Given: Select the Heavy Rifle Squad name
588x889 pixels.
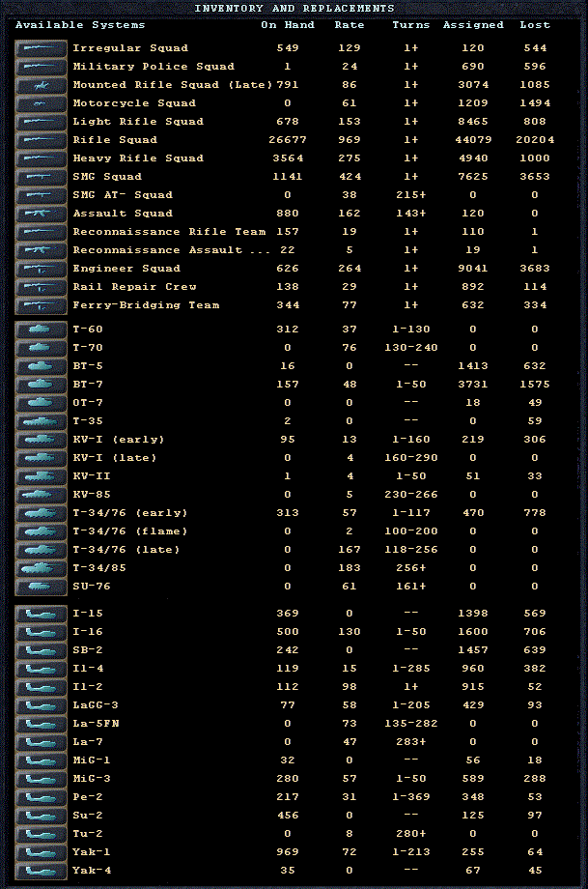Looking at the screenshot, I should pos(138,158).
